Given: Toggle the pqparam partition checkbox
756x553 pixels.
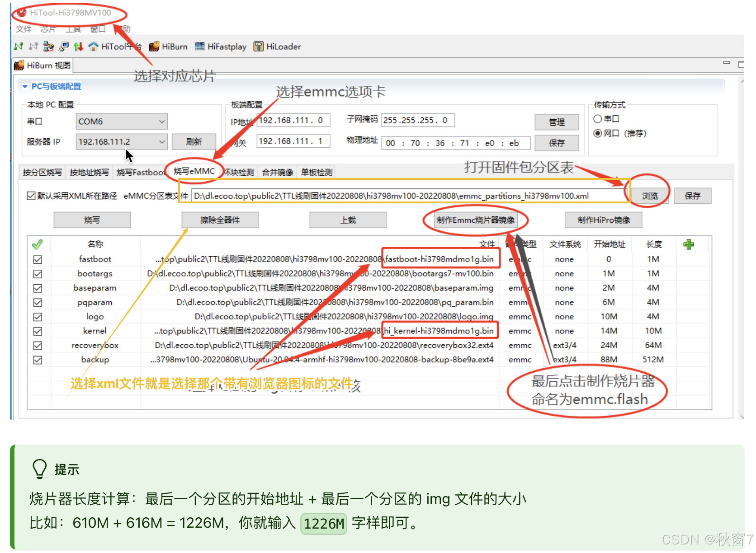Looking at the screenshot, I should pos(38,303).
